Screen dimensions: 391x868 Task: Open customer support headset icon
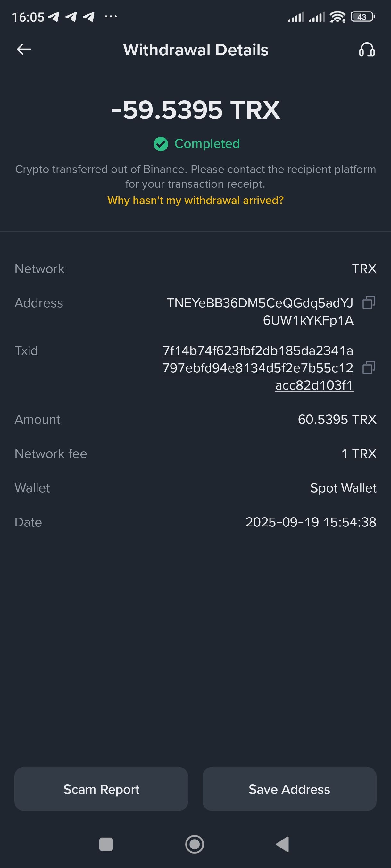(x=367, y=50)
